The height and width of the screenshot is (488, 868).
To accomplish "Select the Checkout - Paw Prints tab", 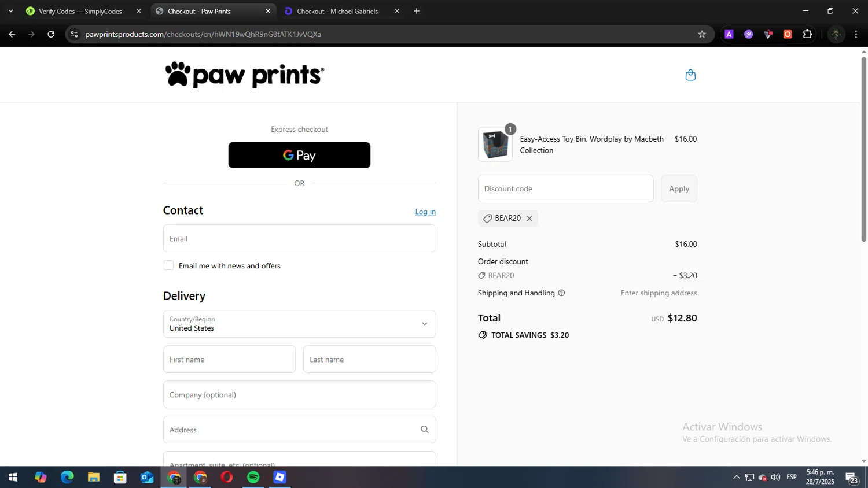I will (199, 11).
